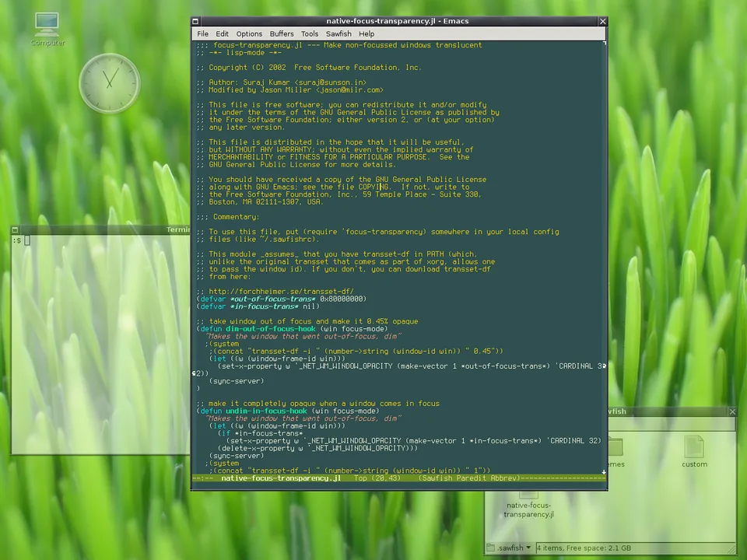Select the custom file icon
Viewport: 747px width, 560px height.
(694, 452)
